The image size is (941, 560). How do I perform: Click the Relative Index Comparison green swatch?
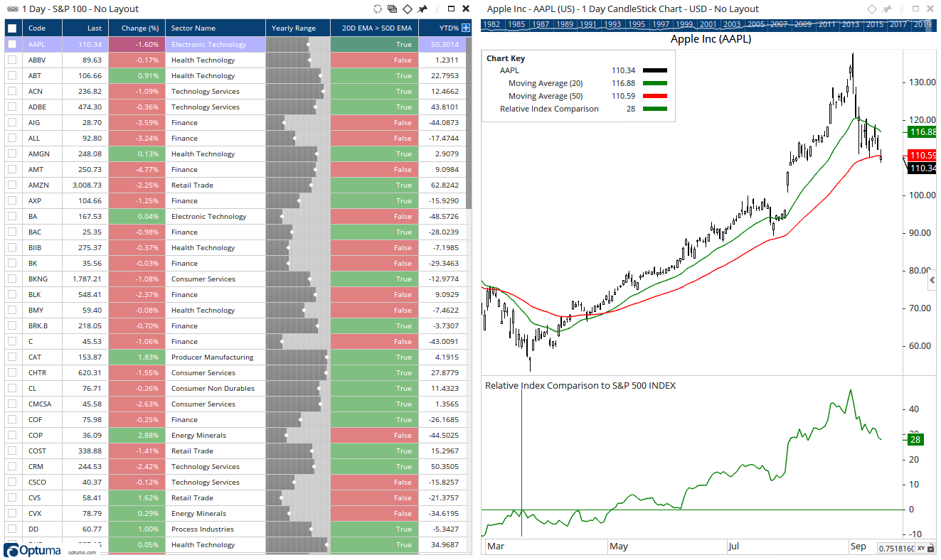tap(654, 109)
